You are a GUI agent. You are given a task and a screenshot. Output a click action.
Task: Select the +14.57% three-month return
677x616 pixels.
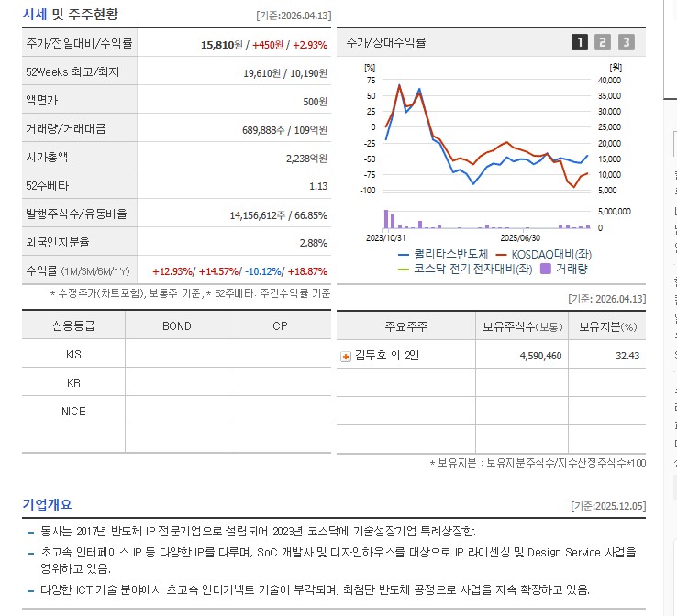click(218, 271)
